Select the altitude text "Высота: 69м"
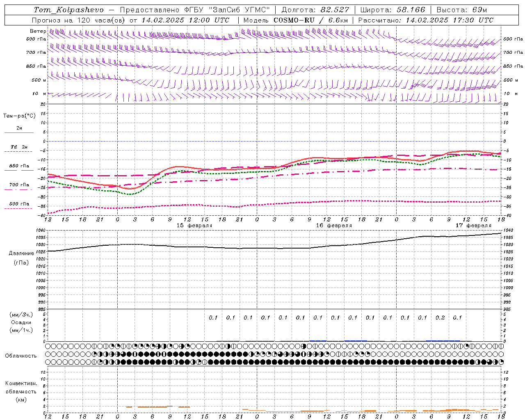The height and width of the screenshot is (420, 525). point(462,10)
